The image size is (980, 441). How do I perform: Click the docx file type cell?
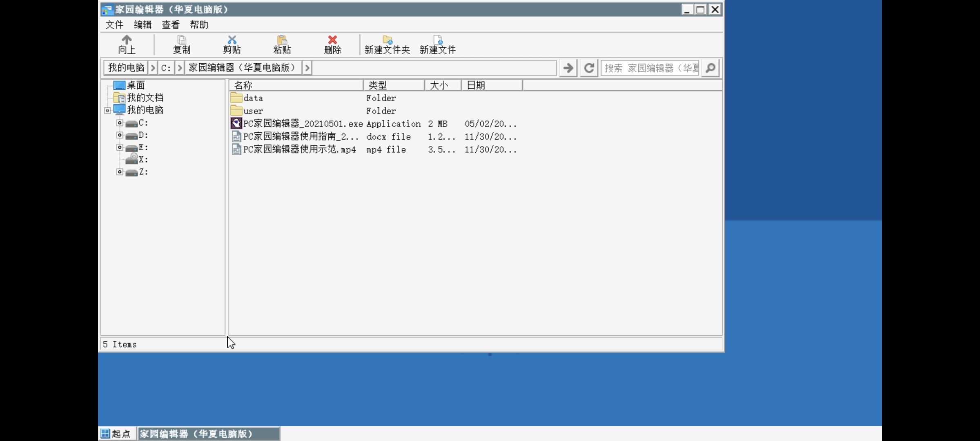tap(389, 136)
